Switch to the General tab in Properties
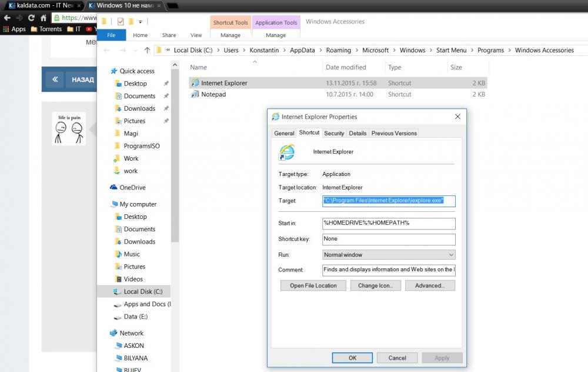The image size is (588, 372). (x=284, y=133)
